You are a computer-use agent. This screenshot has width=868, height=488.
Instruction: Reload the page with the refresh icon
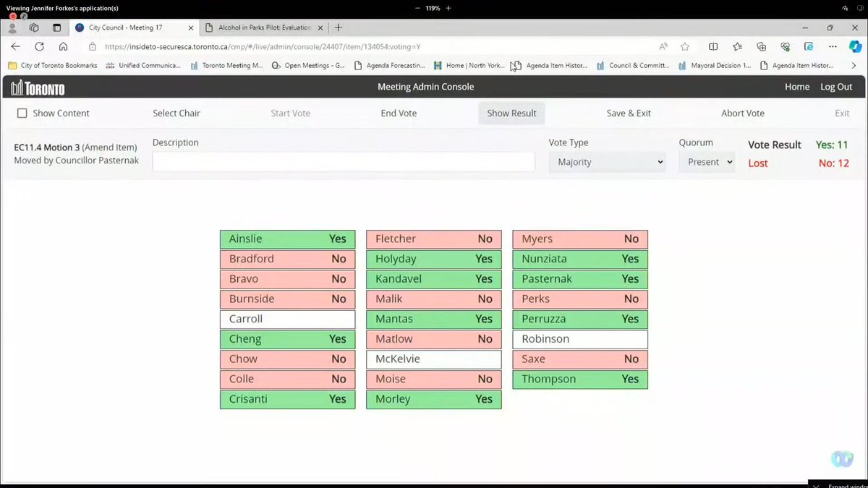[x=39, y=46]
